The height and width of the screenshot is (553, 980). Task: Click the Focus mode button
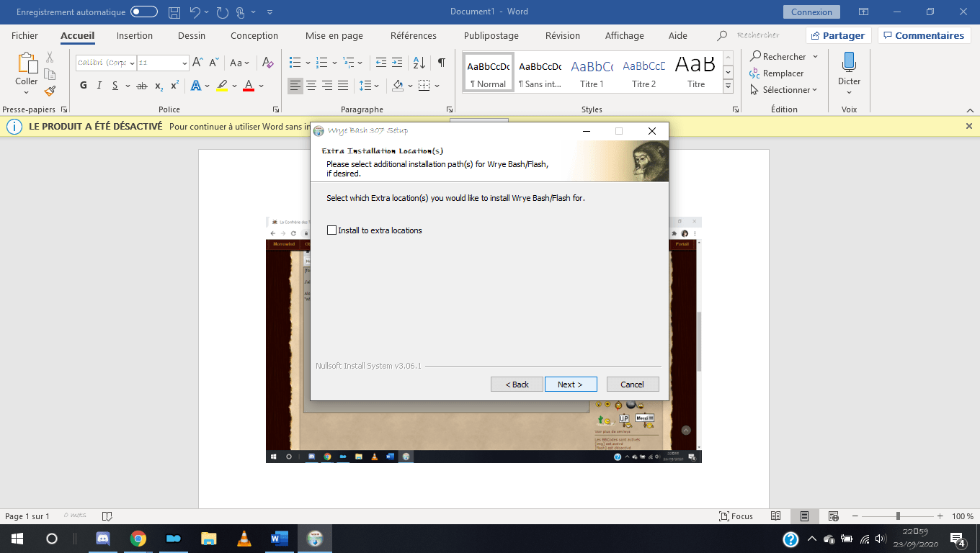[736, 516]
